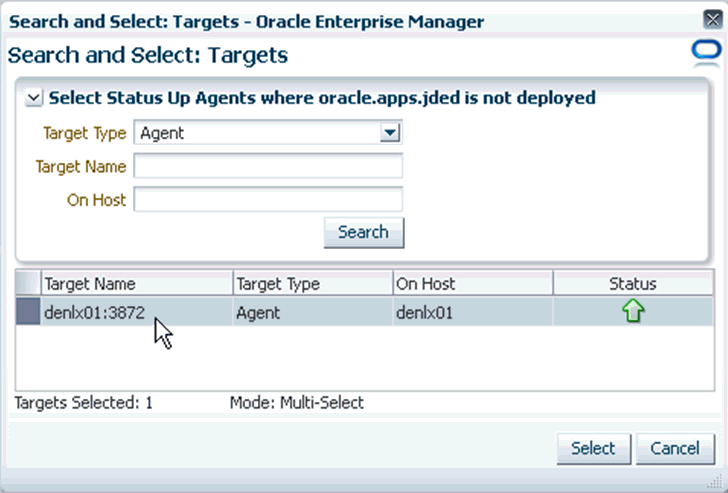Click the Agent cell in denlx01 row
This screenshot has height=493, width=728.
point(313,312)
